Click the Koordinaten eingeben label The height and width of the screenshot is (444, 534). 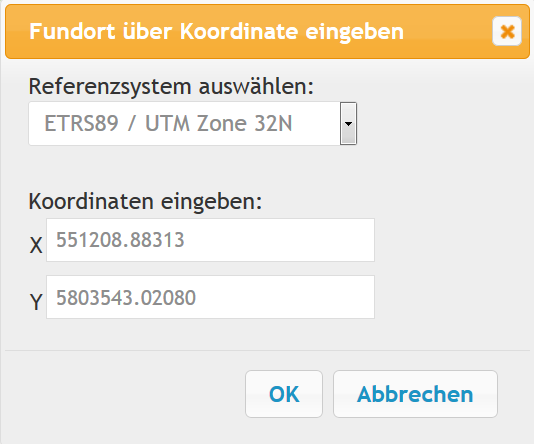point(145,202)
